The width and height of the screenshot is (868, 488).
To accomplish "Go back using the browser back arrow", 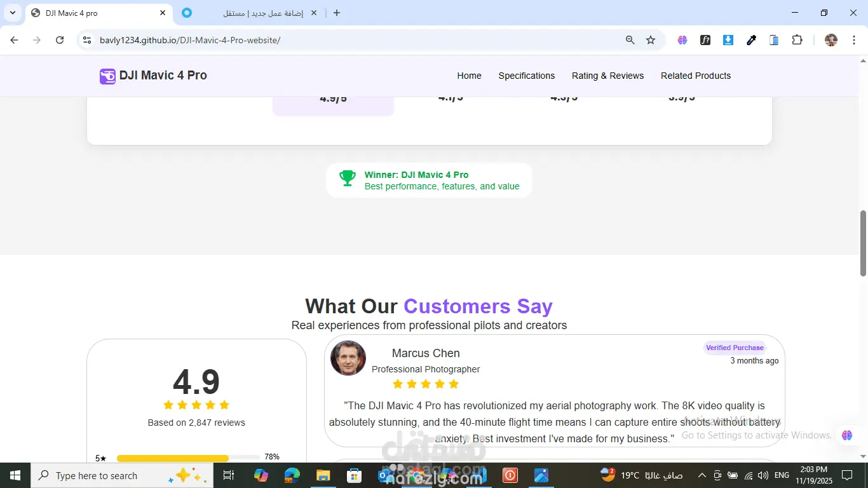I will [14, 40].
